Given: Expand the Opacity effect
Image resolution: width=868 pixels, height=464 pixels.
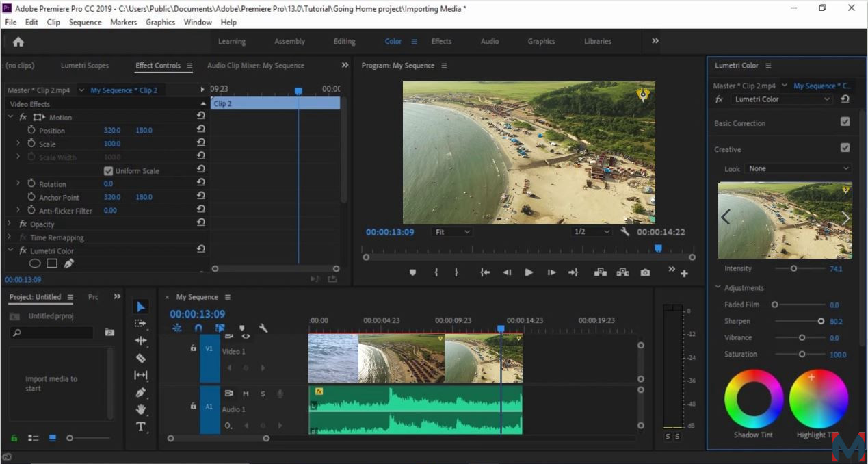Looking at the screenshot, I should pos(10,224).
